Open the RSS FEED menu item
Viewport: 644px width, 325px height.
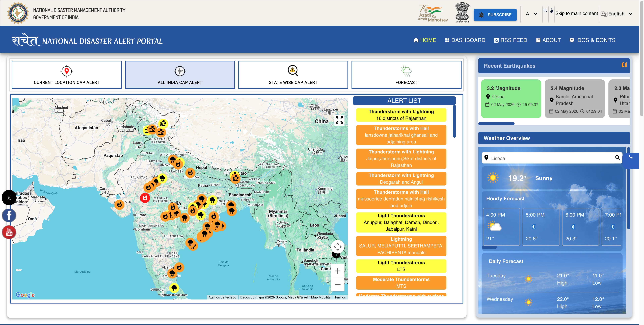[x=510, y=40]
